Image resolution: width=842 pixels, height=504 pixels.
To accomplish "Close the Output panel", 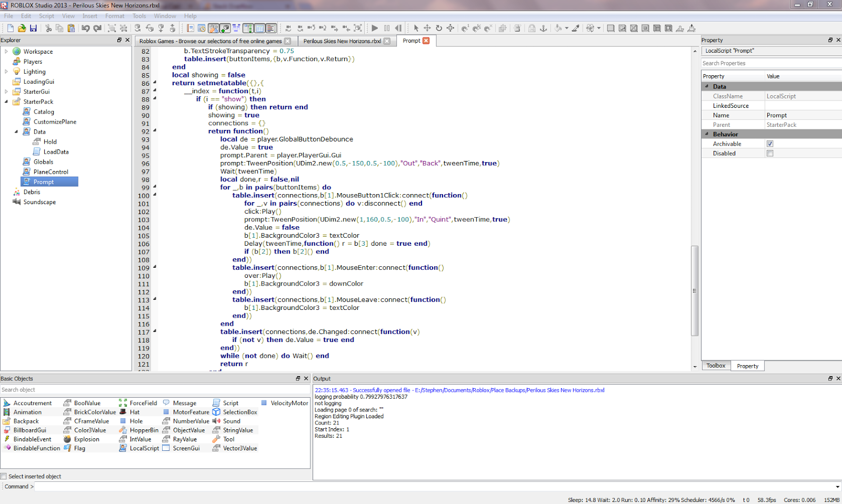I will tap(838, 378).
